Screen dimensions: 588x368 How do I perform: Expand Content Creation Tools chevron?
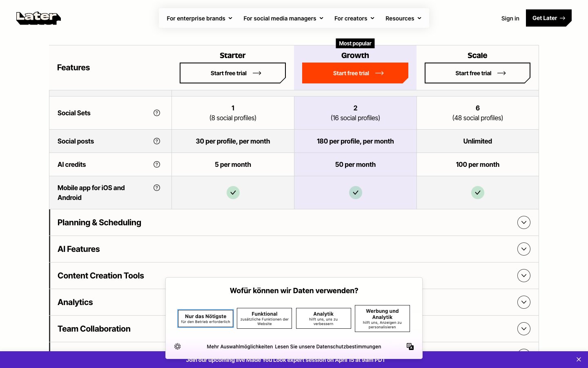(x=523, y=276)
